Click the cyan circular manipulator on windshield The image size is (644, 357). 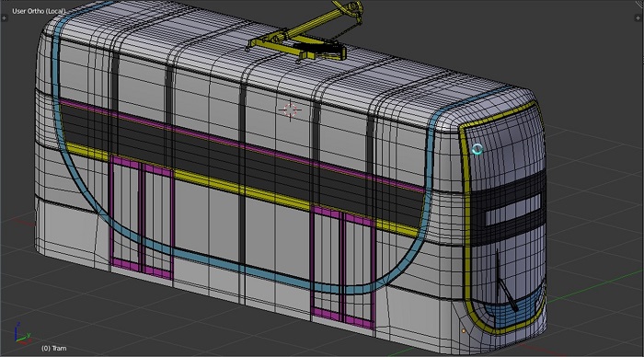[477, 149]
